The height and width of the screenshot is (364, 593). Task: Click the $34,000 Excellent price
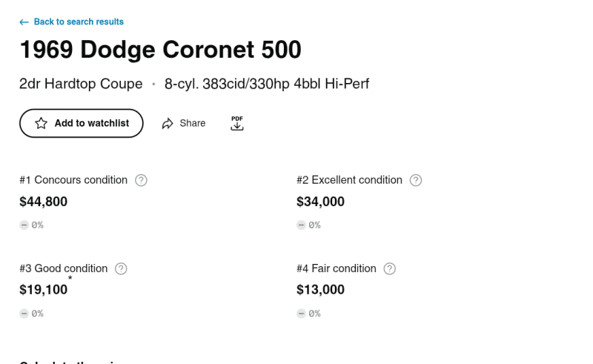point(320,202)
